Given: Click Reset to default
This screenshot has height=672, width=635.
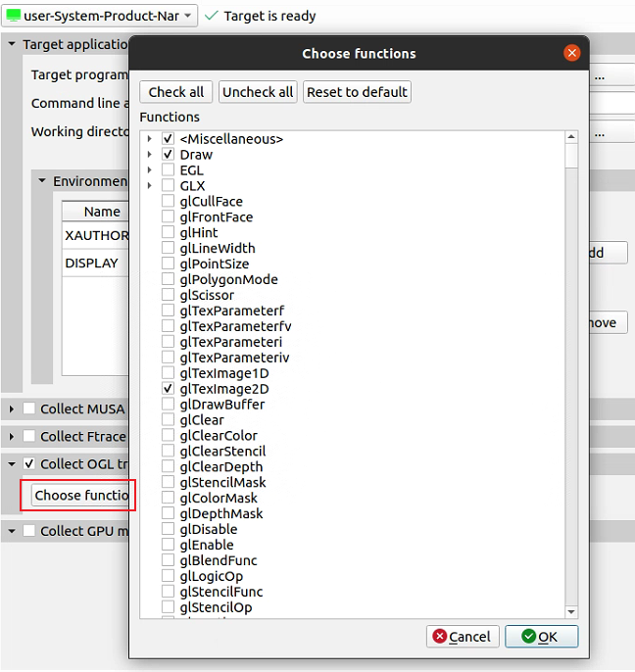Looking at the screenshot, I should [x=357, y=92].
